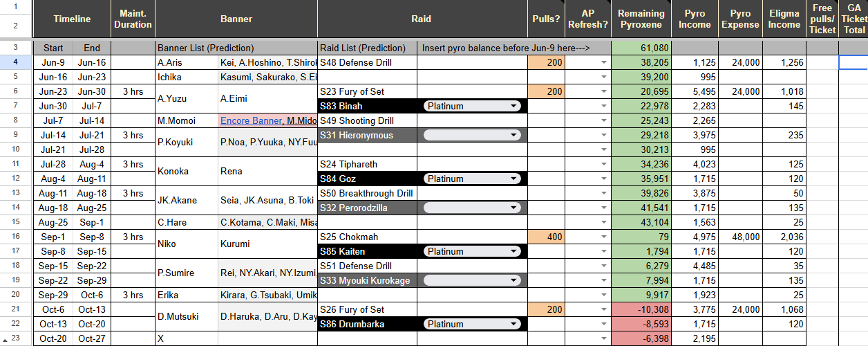Select row header number 21
Viewport: 868px width, 346px height.
tap(16, 309)
